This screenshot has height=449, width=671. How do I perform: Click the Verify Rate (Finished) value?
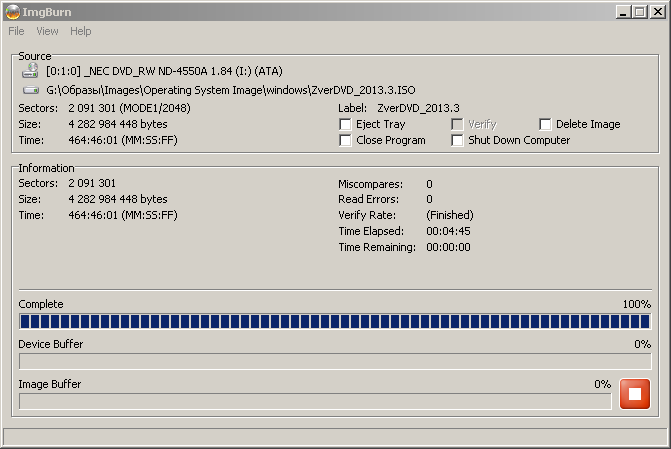[450, 215]
